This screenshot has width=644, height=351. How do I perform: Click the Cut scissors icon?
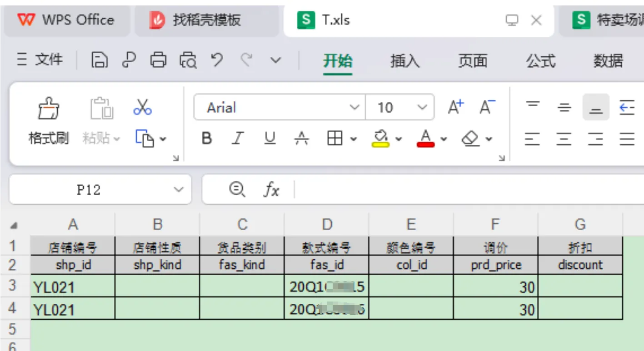point(142,108)
